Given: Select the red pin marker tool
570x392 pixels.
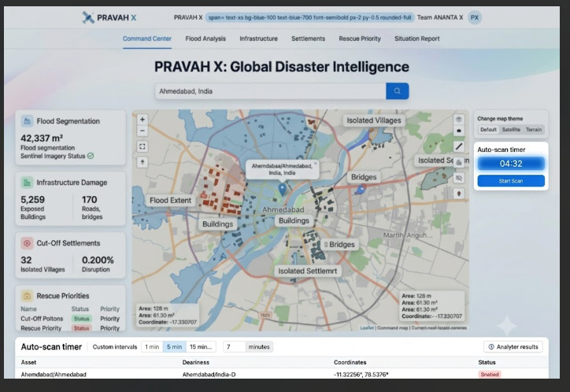Looking at the screenshot, I should pyautogui.click(x=459, y=194).
